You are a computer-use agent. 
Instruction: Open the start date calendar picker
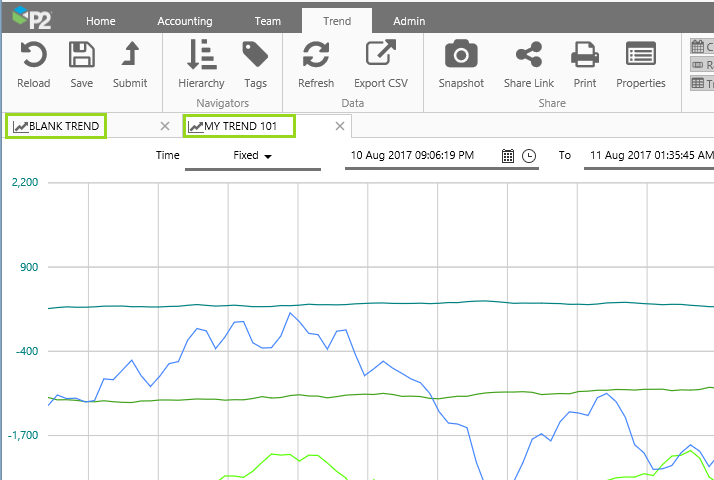click(508, 156)
